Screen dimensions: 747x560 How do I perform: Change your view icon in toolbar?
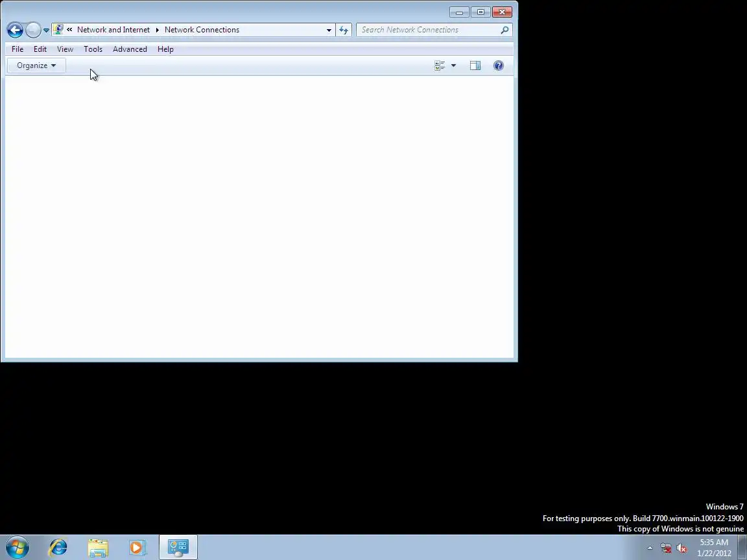click(x=439, y=65)
